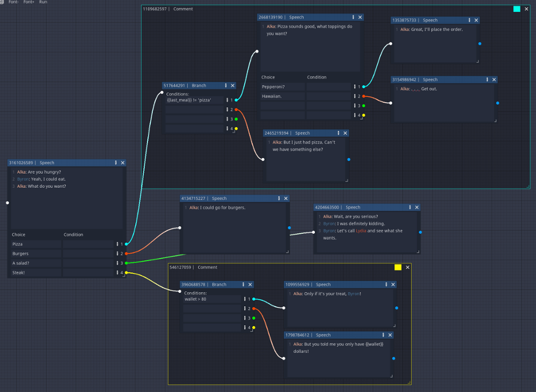The width and height of the screenshot is (536, 392).
Task: Click options icon beside the Pizza choice row
Action: [118, 244]
